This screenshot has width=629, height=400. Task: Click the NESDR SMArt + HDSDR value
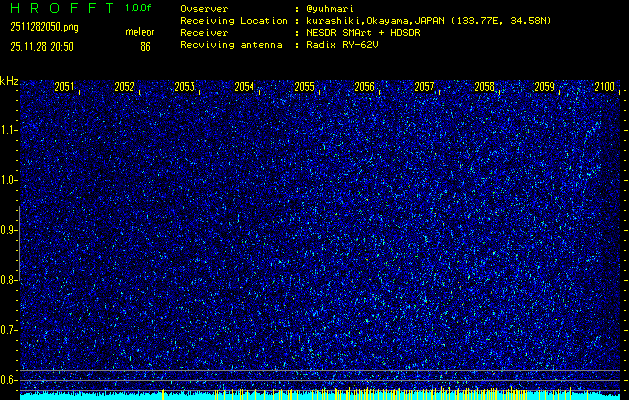(363, 33)
